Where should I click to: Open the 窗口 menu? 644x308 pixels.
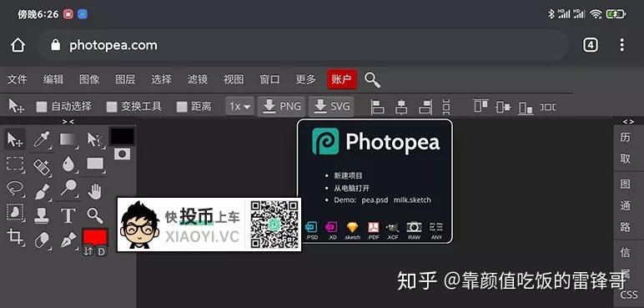269,79
